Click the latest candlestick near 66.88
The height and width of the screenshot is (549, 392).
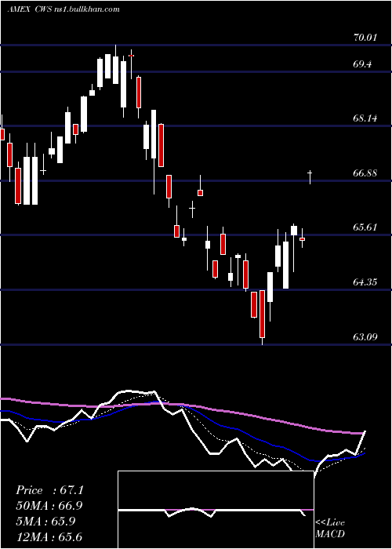[310, 177]
